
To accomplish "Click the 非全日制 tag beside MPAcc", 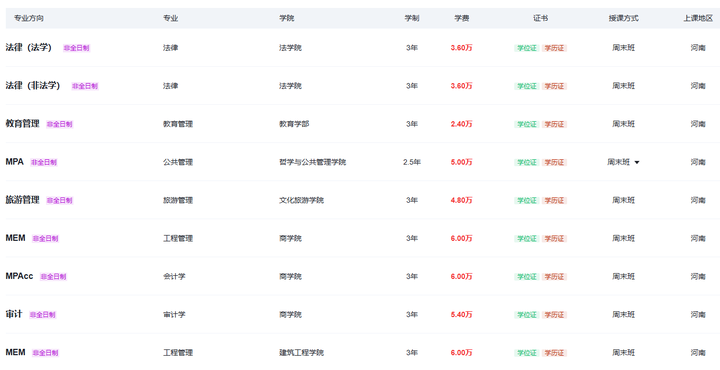I will pos(53,276).
